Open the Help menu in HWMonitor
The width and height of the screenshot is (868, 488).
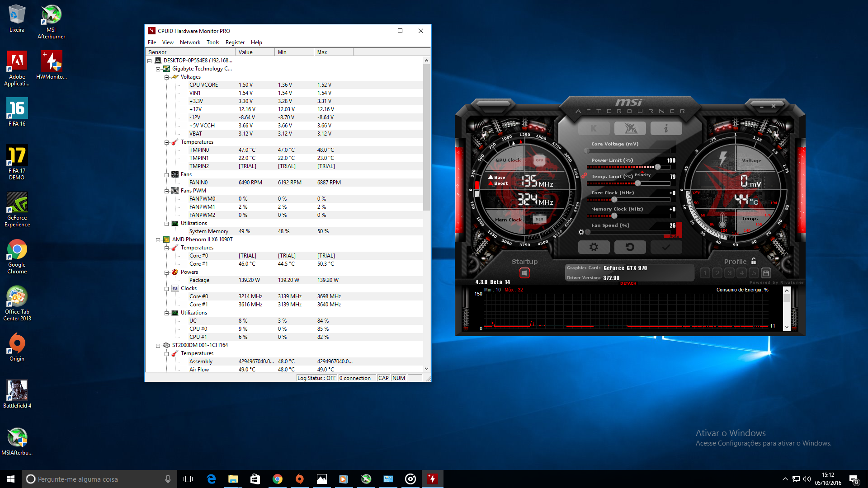click(x=256, y=42)
